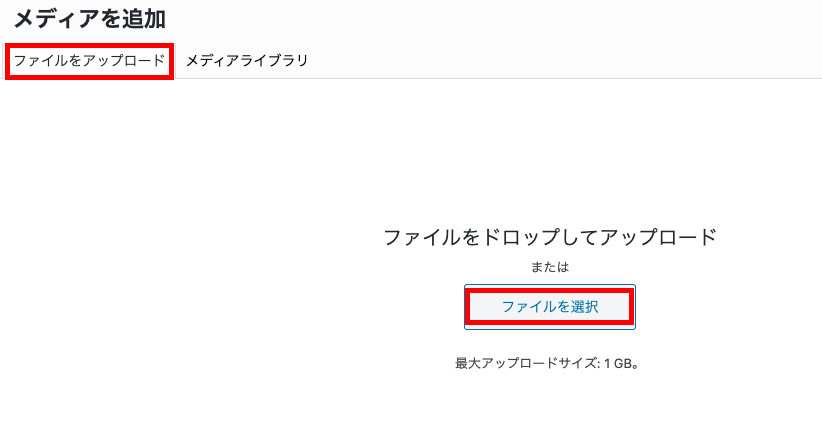Click the ファイルをドロップしてアップロード text
This screenshot has height=440, width=822.
(x=550, y=237)
